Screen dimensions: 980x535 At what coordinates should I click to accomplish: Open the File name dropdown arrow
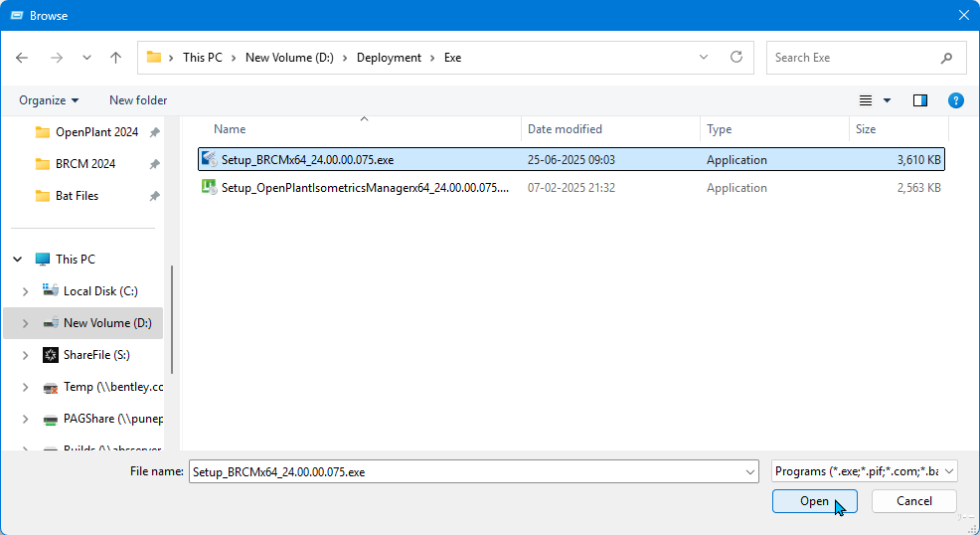(750, 472)
